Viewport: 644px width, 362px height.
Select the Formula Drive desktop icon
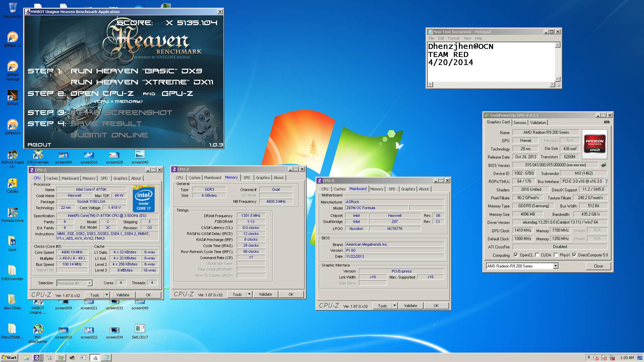pyautogui.click(x=12, y=215)
